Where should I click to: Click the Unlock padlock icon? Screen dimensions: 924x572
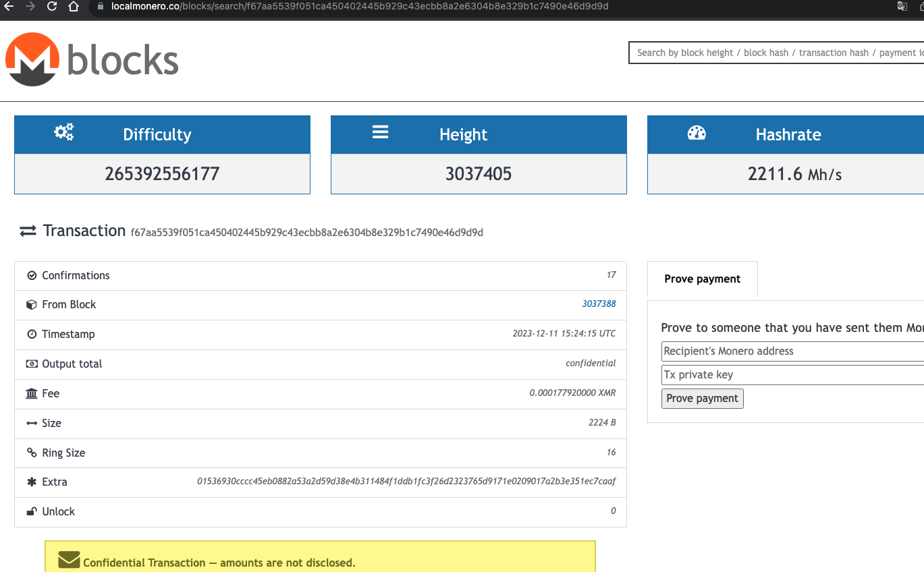click(31, 511)
